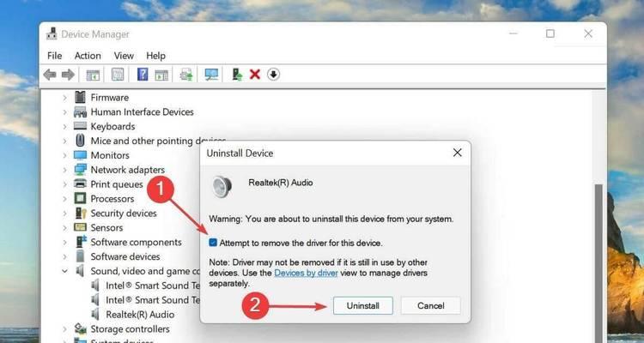644x343 pixels.
Task: Click the Keyboards category icon
Action: coord(80,126)
